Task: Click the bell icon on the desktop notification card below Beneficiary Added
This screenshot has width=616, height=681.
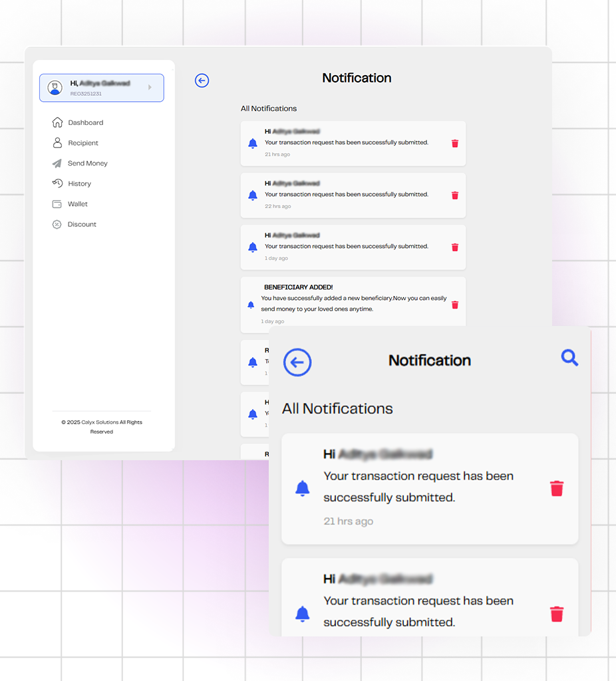Action: point(252,362)
